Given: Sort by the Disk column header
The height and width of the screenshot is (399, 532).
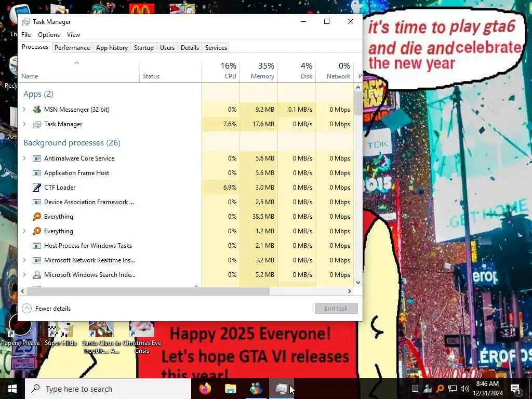Looking at the screenshot, I should 297,71.
